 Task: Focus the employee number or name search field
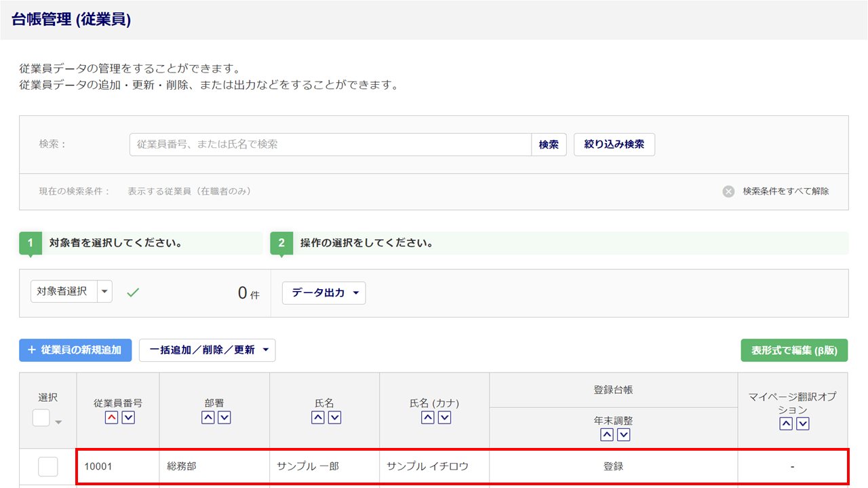point(330,145)
